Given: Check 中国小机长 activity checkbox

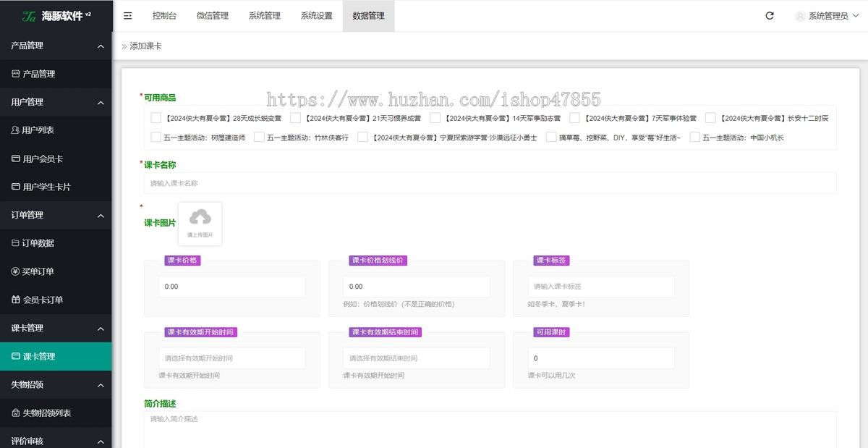Looking at the screenshot, I should pos(695,137).
